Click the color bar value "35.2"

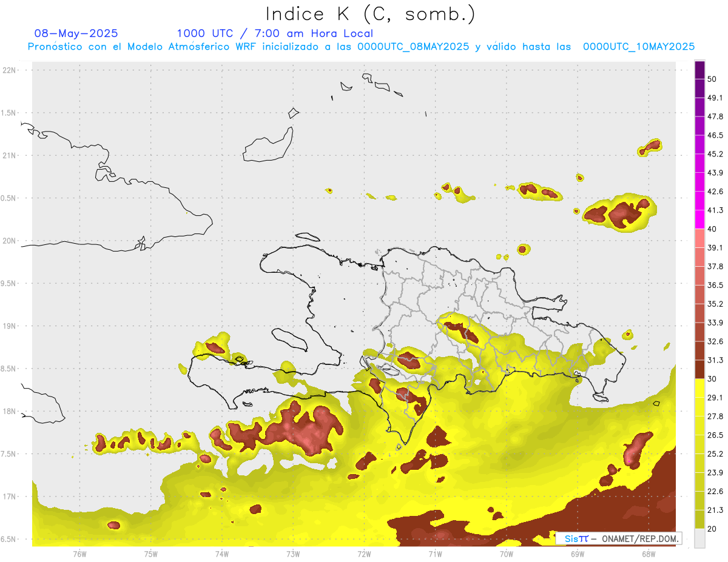click(715, 304)
